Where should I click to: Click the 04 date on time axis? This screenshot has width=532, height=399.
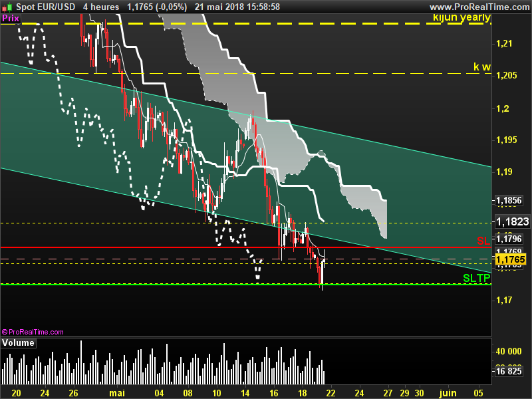click(x=159, y=393)
